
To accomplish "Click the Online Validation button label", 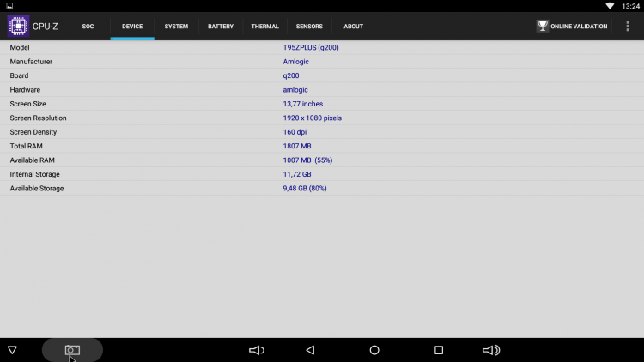I will (x=580, y=27).
